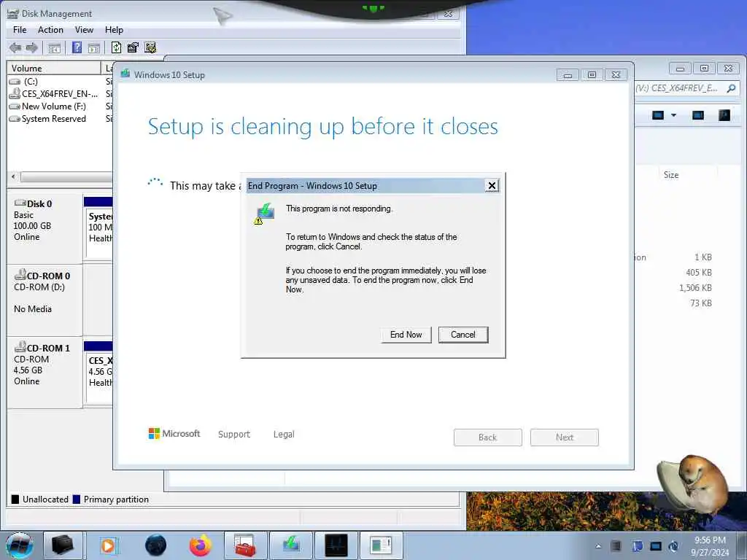Click the blue monitor tray icon
The image size is (747, 560).
(656, 546)
